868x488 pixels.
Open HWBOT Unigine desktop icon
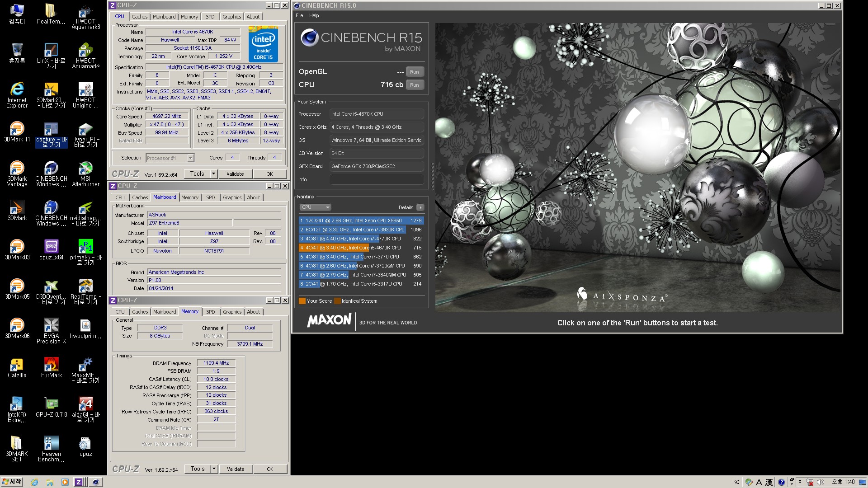(85, 95)
